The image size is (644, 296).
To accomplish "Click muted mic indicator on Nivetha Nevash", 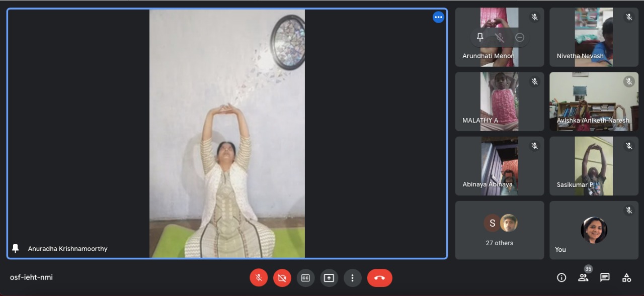I will tap(629, 17).
